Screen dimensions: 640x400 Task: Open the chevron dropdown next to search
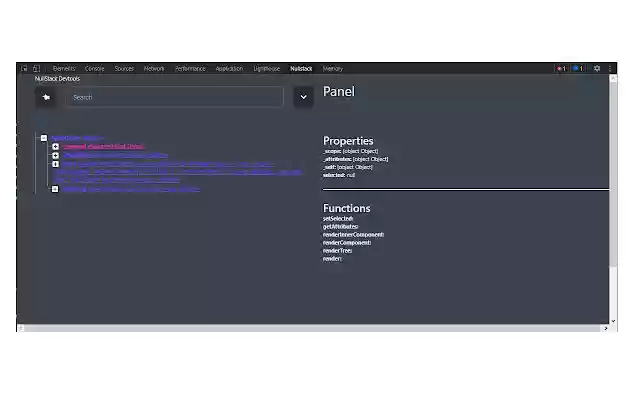click(x=303, y=97)
